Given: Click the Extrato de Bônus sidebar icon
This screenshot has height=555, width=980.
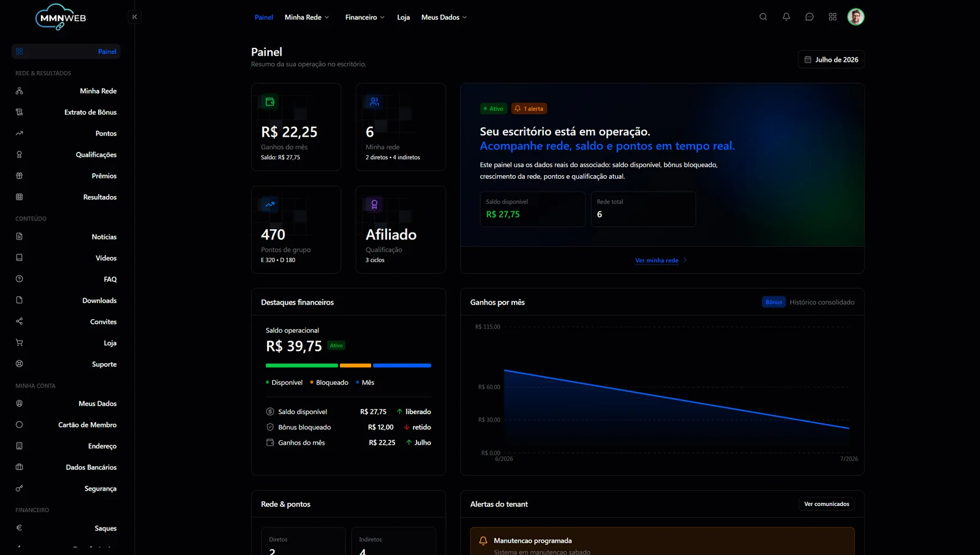Looking at the screenshot, I should (20, 112).
